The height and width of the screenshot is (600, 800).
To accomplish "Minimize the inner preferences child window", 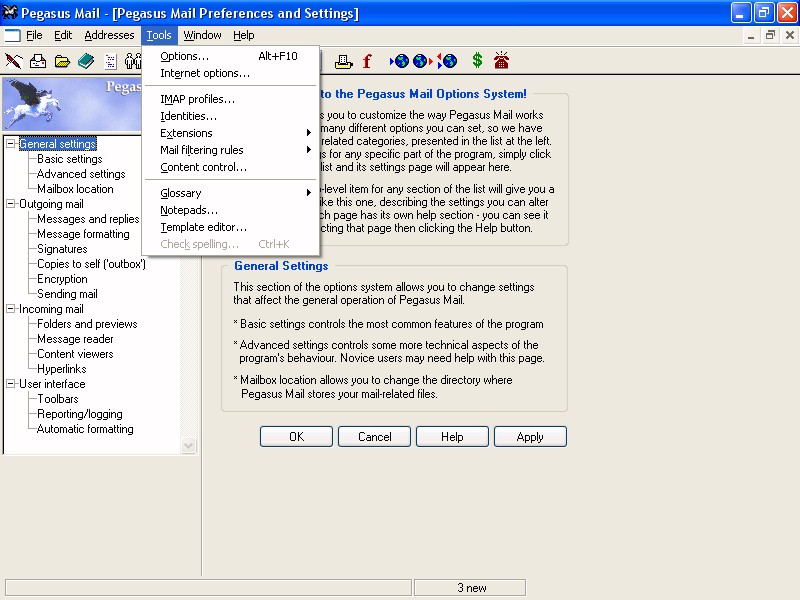I will pos(751,35).
